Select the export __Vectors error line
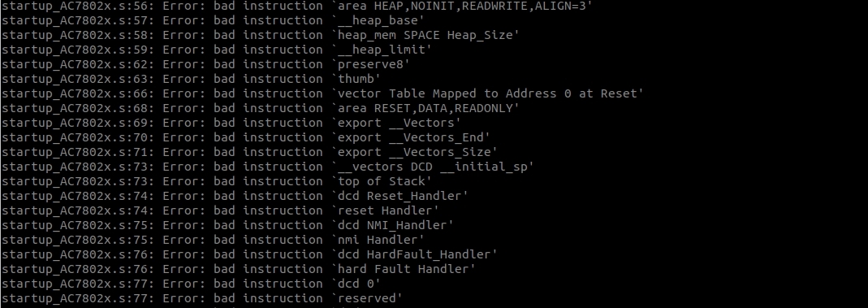 click(231, 123)
